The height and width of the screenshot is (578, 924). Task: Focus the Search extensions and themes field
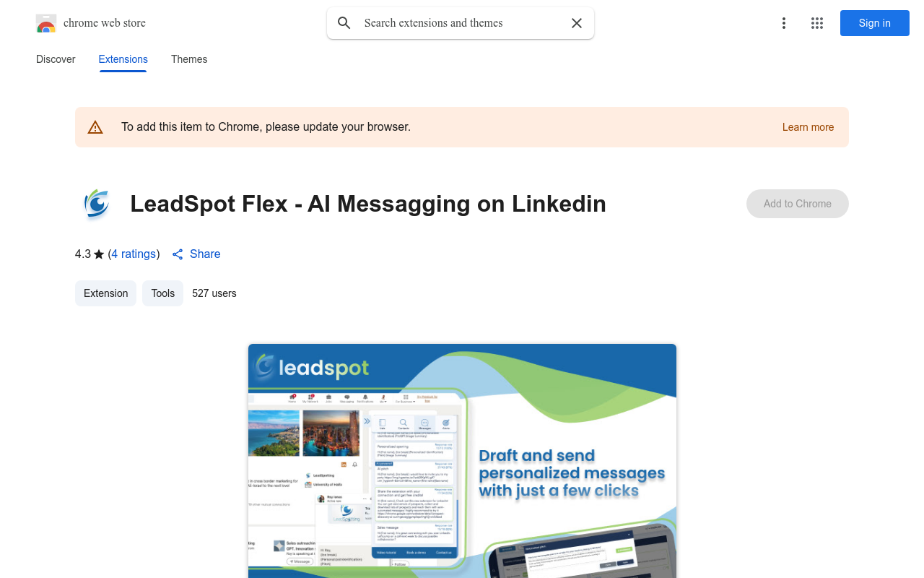pyautogui.click(x=461, y=23)
